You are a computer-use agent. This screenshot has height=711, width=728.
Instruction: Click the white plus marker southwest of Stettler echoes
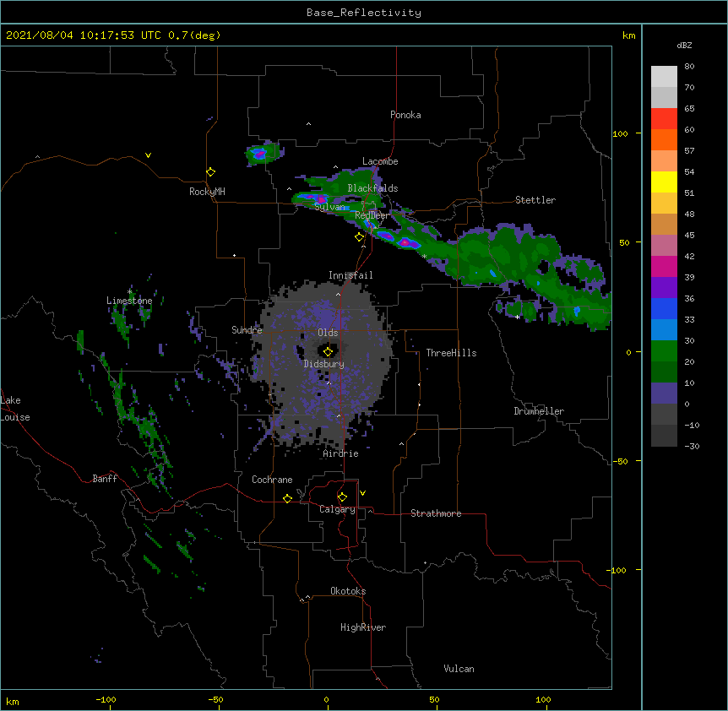[517, 317]
